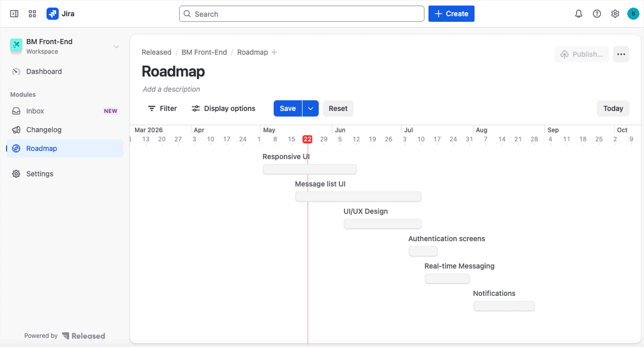
Task: Open the Filter menu
Action: pos(162,108)
